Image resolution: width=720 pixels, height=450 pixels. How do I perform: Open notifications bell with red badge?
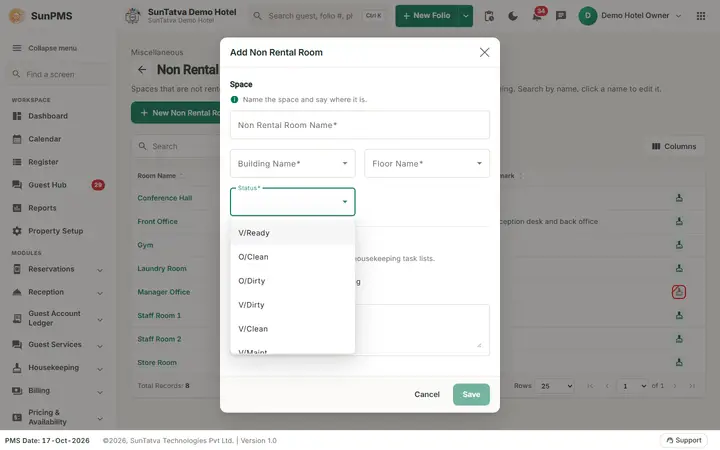click(x=537, y=16)
